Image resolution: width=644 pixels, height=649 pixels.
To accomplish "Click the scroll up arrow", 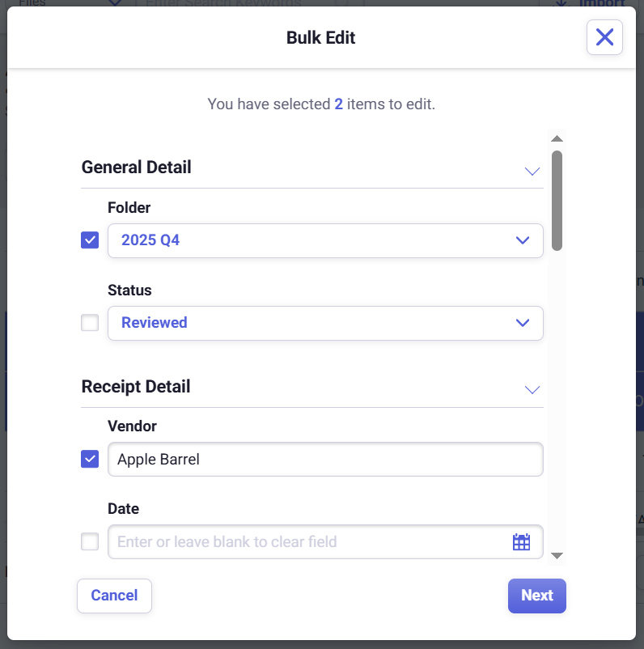I will [x=557, y=139].
